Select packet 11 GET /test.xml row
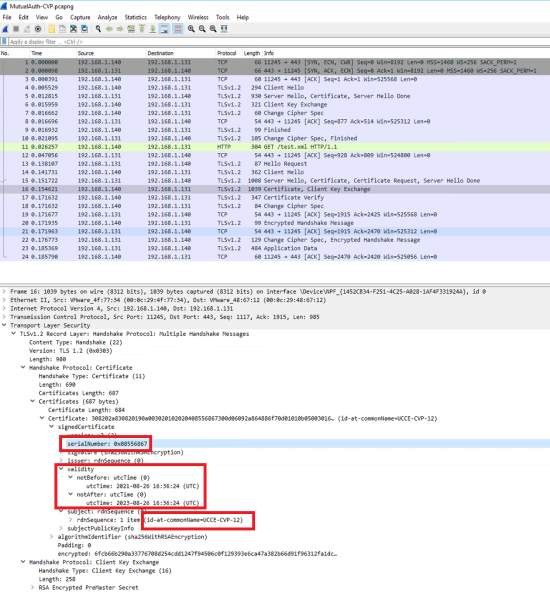550x600 pixels. pos(275,147)
